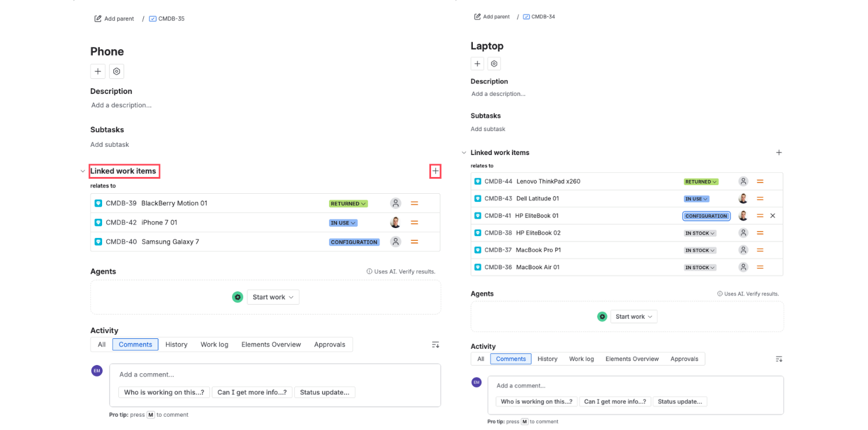Select Elements Overview tab in Phone panel
Image resolution: width=868 pixels, height=430 pixels.
point(271,345)
